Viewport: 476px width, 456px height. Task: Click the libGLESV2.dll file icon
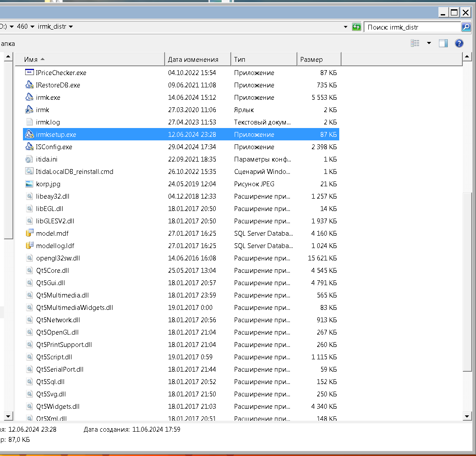coord(29,221)
